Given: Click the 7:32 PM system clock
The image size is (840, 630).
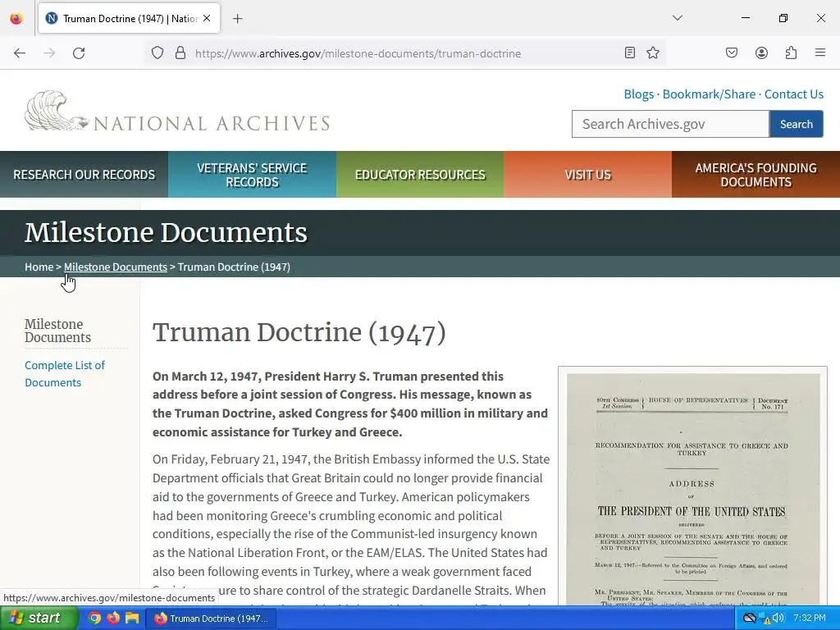Looking at the screenshot, I should click(x=810, y=619).
